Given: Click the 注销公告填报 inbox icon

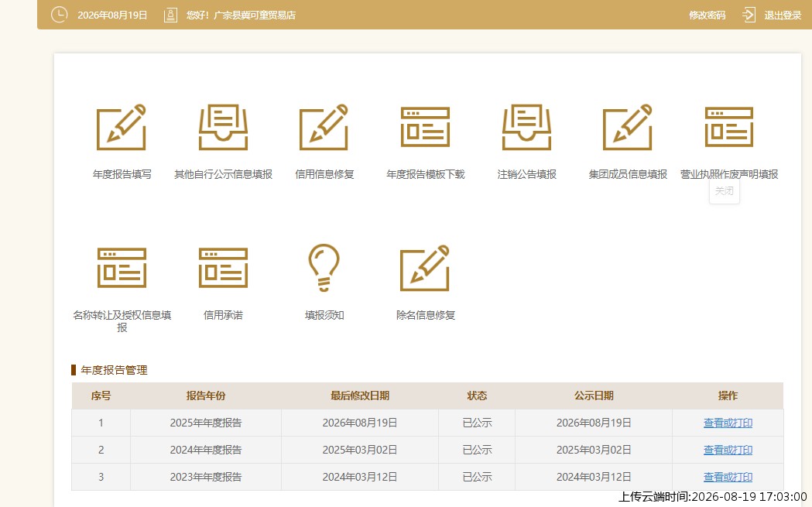Looking at the screenshot, I should [526, 127].
